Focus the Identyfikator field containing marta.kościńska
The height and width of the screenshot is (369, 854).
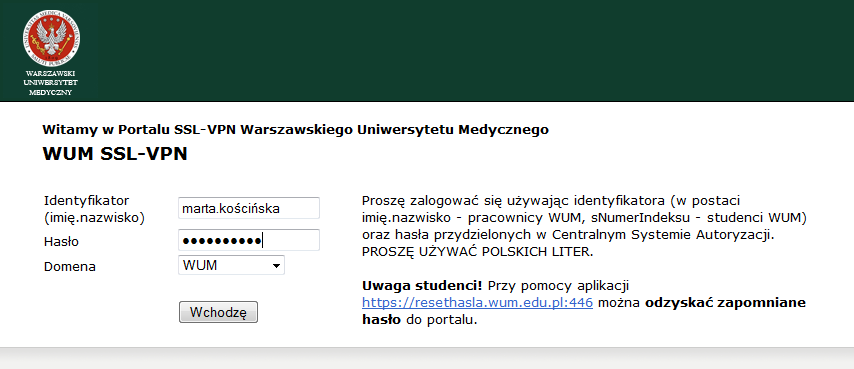pos(249,208)
